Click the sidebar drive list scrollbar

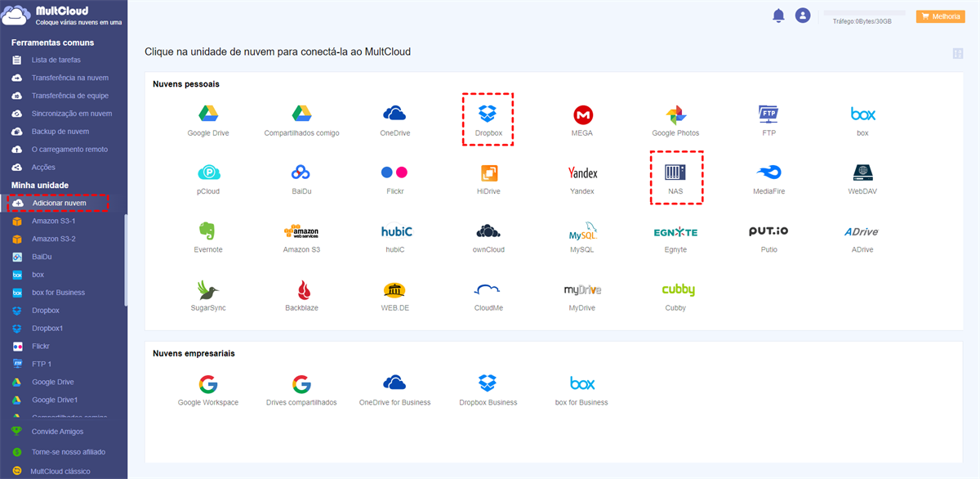[x=126, y=260]
